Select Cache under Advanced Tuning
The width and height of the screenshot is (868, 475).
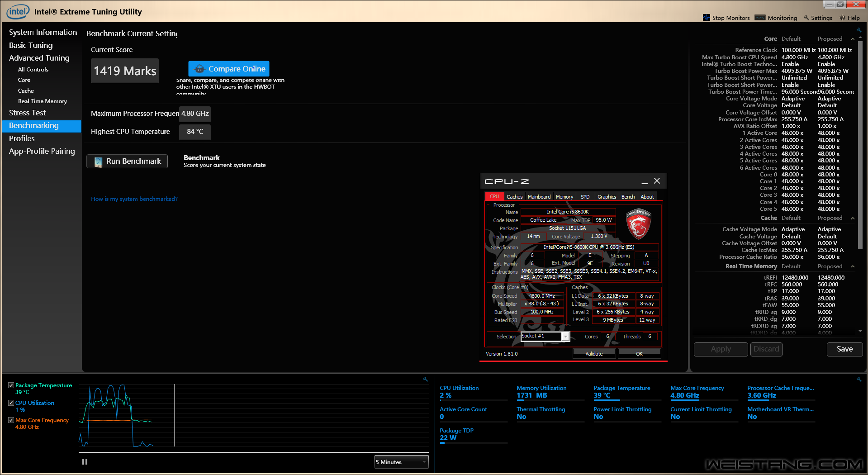(26, 91)
